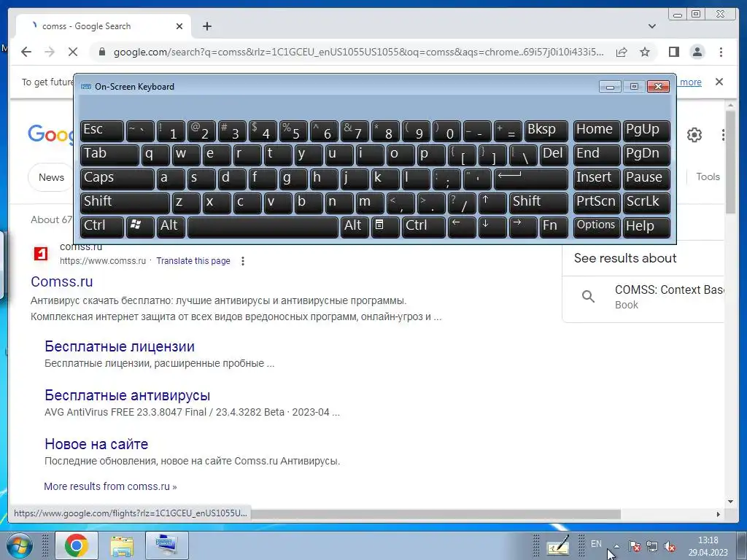Toggle left Ctrl key on keyboard

click(x=102, y=227)
